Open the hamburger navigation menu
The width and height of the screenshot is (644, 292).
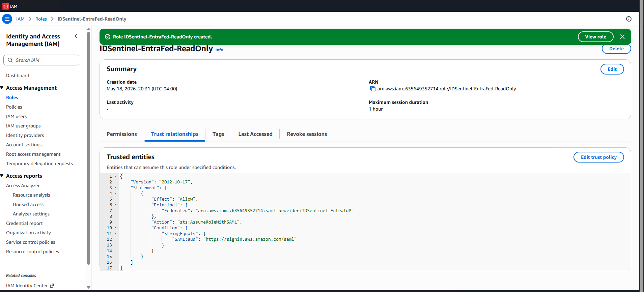coord(7,19)
